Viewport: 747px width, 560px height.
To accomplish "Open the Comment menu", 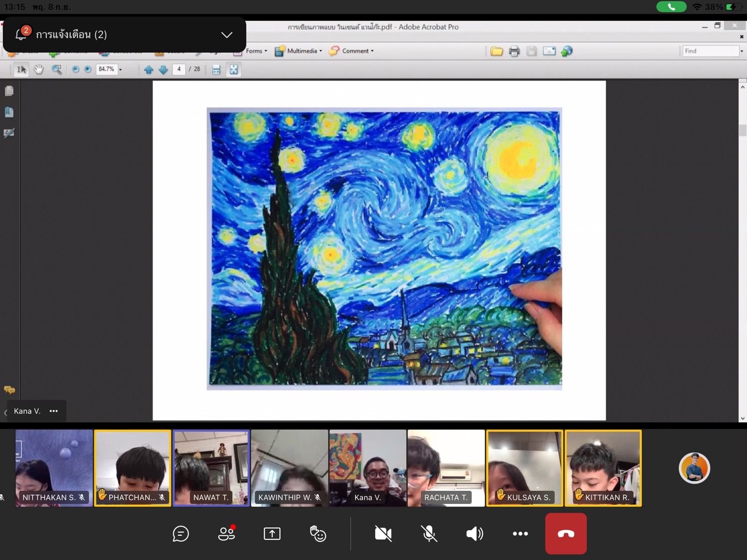I will point(352,51).
